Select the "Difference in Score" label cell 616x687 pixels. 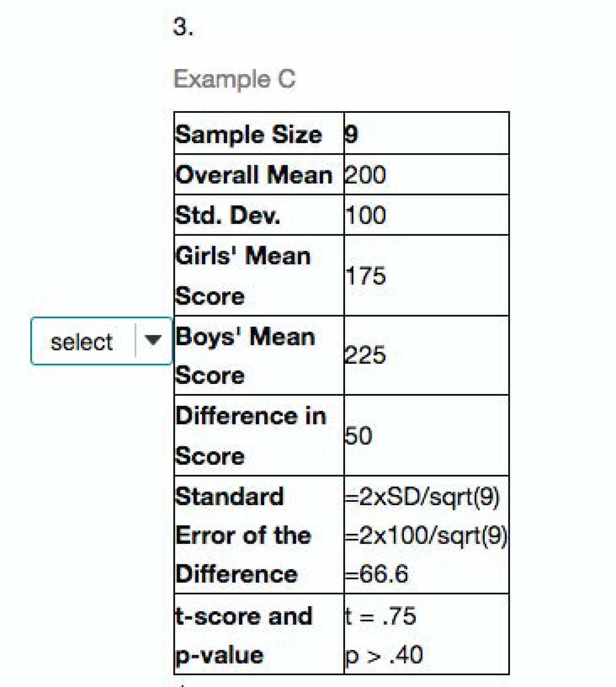coord(250,436)
